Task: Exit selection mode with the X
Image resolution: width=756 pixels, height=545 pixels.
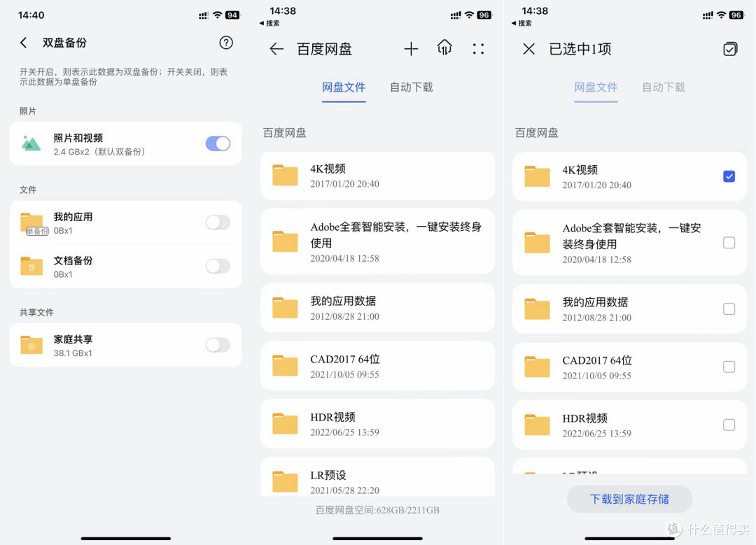Action: point(528,49)
